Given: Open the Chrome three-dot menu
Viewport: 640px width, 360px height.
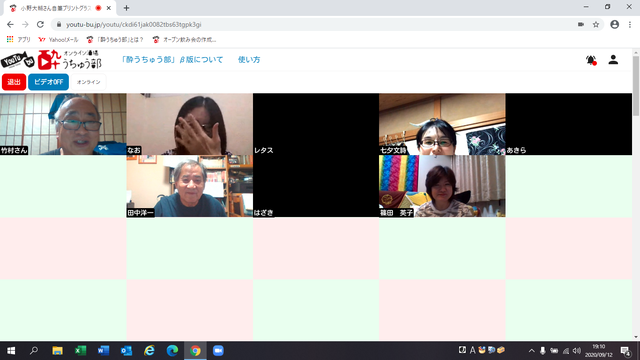Looking at the screenshot, I should click(x=630, y=24).
